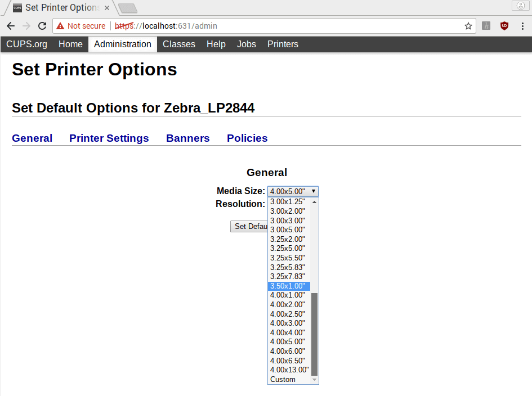
Task: Jump to Printer Settings section
Action: 109,138
